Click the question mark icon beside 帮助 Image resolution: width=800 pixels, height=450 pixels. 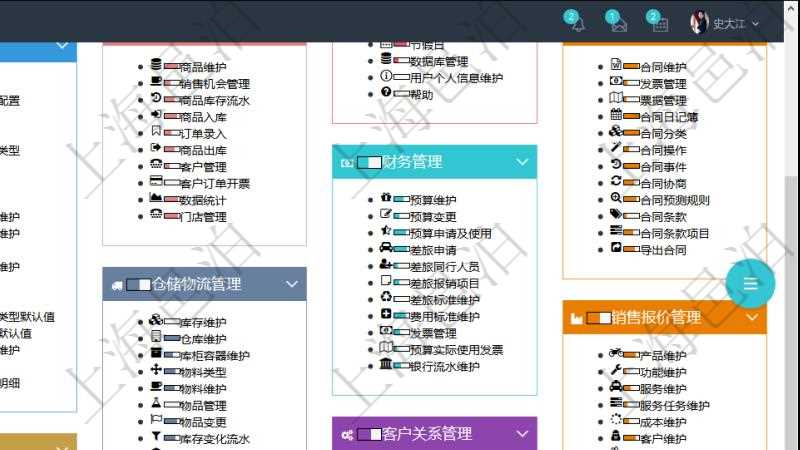click(386, 92)
